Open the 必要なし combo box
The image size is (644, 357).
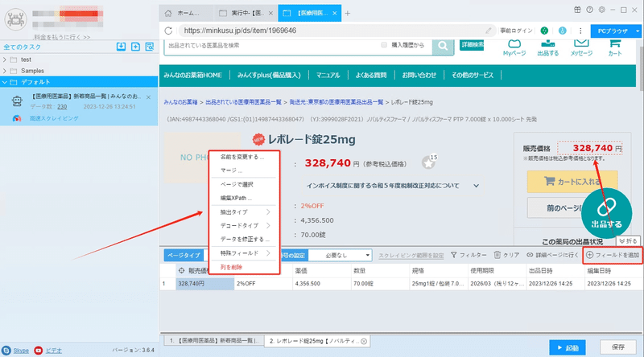(340, 255)
